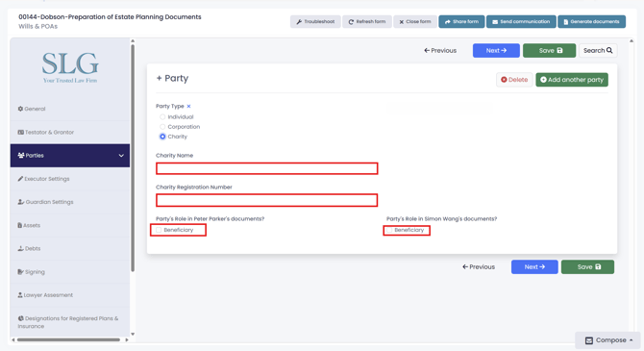Clear Party Type selection with x icon

[x=189, y=106]
